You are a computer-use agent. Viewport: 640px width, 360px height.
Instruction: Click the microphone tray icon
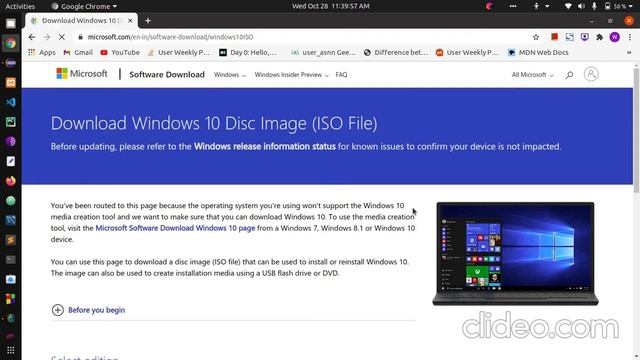(594, 6)
